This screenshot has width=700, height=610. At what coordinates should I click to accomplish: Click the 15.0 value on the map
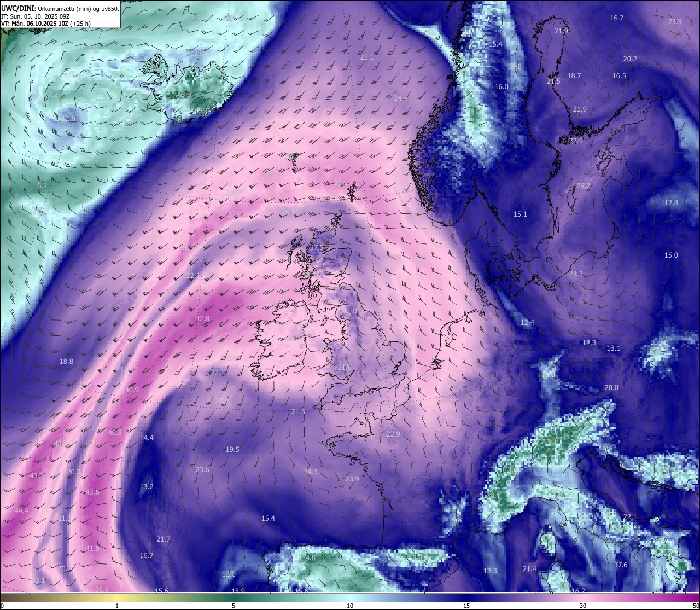click(671, 255)
